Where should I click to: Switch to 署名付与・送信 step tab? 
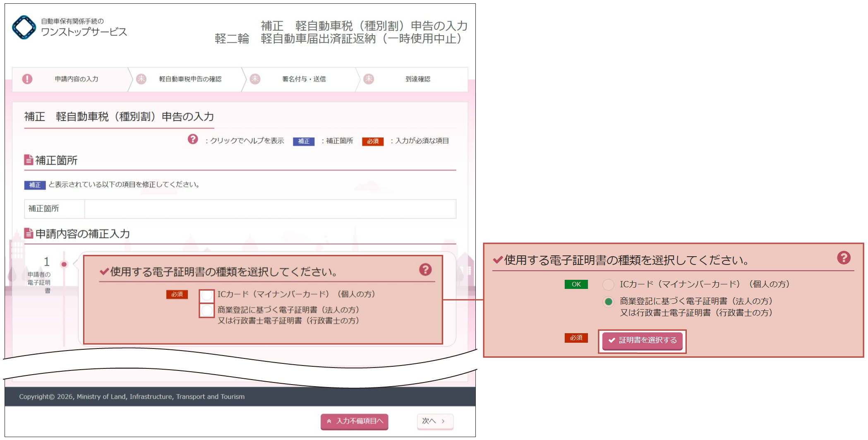tap(304, 79)
